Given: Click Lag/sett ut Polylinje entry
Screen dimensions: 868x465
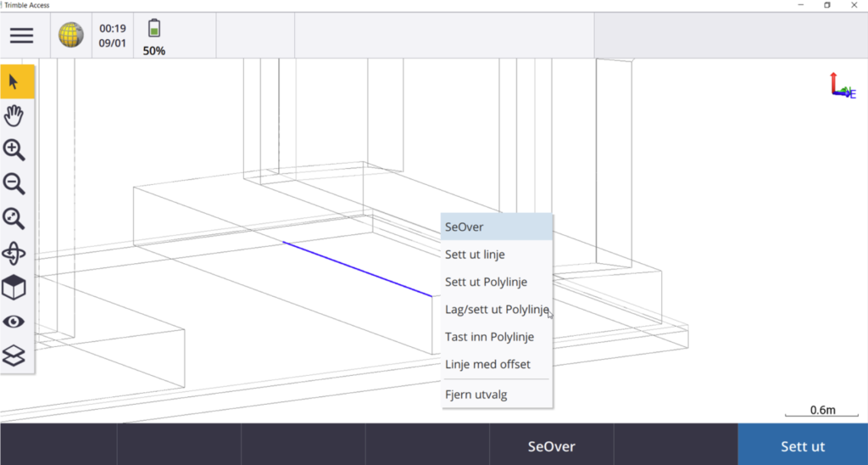Looking at the screenshot, I should 497,310.
